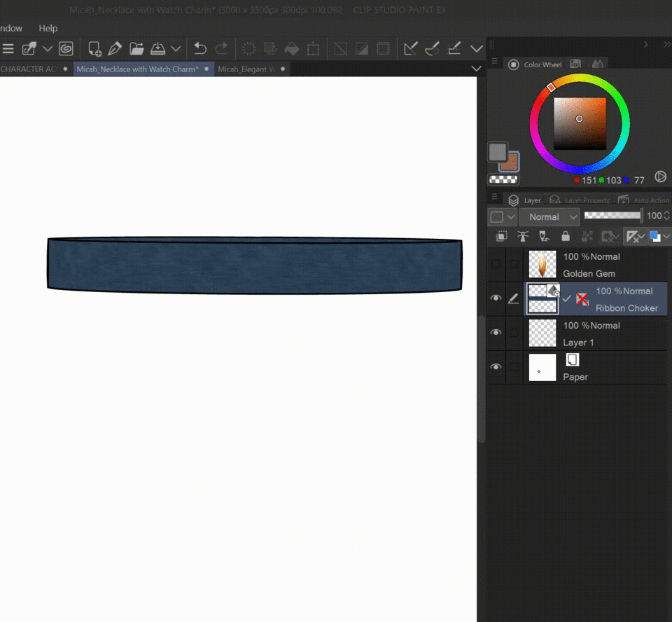Click Clip to Layer Below icon
Image resolution: width=672 pixels, height=622 pixels.
coord(501,237)
